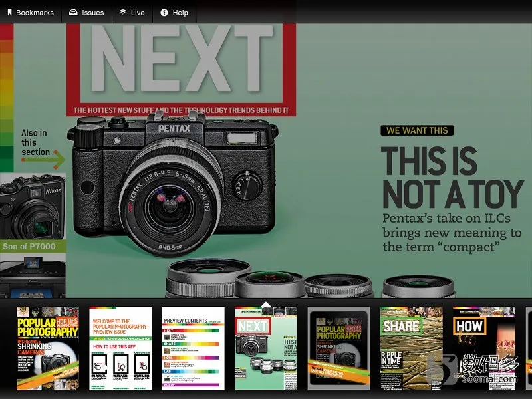The image size is (532, 399).
Task: Open the Live menu label
Action: [x=138, y=13]
